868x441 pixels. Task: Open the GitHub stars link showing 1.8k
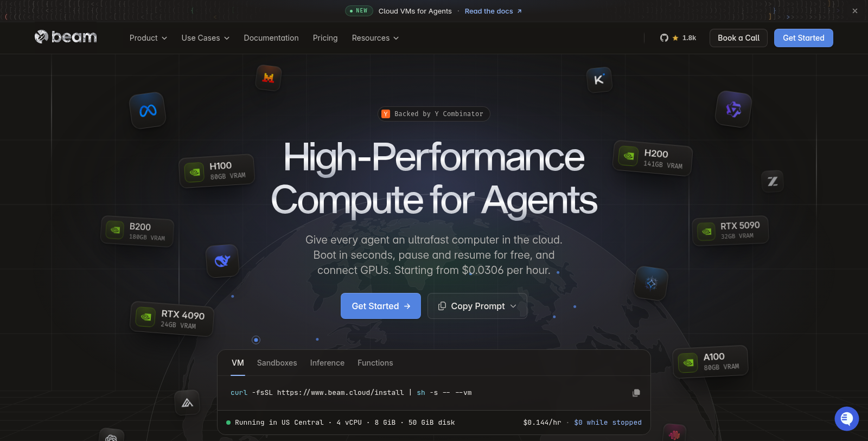[x=678, y=38]
